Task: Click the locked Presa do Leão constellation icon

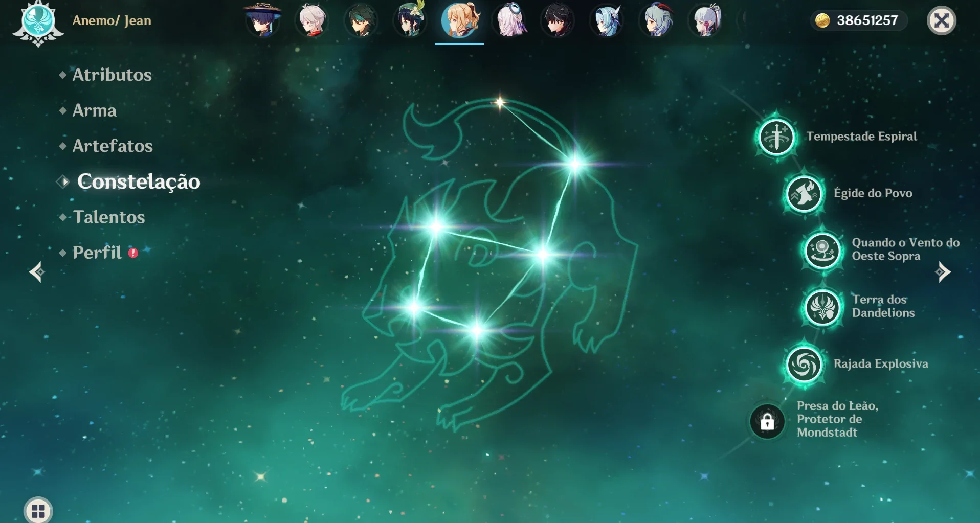Action: pyautogui.click(x=767, y=422)
